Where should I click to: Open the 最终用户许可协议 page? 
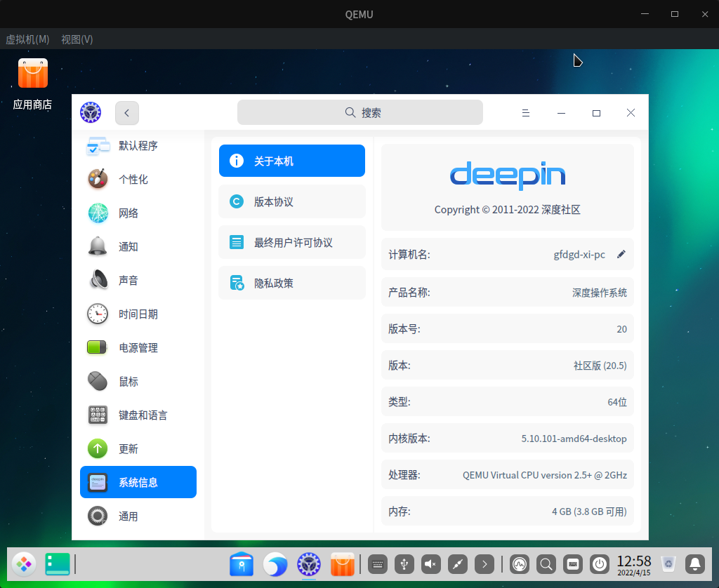pos(292,242)
